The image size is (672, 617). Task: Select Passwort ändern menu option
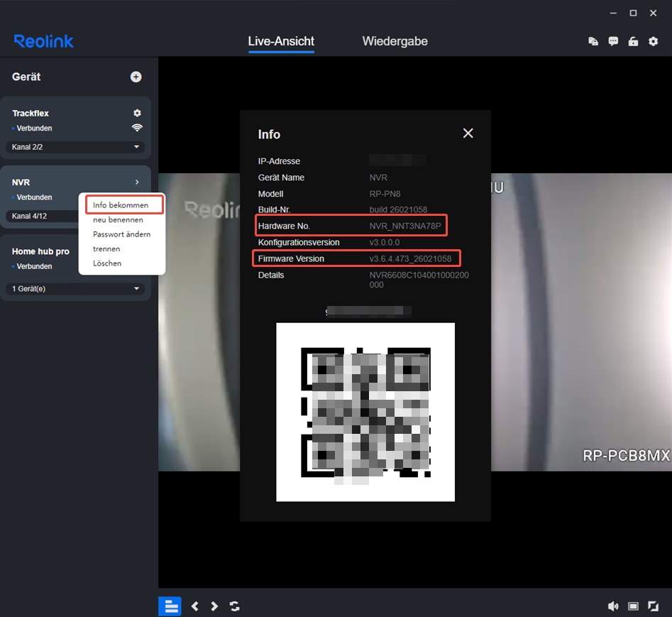122,234
